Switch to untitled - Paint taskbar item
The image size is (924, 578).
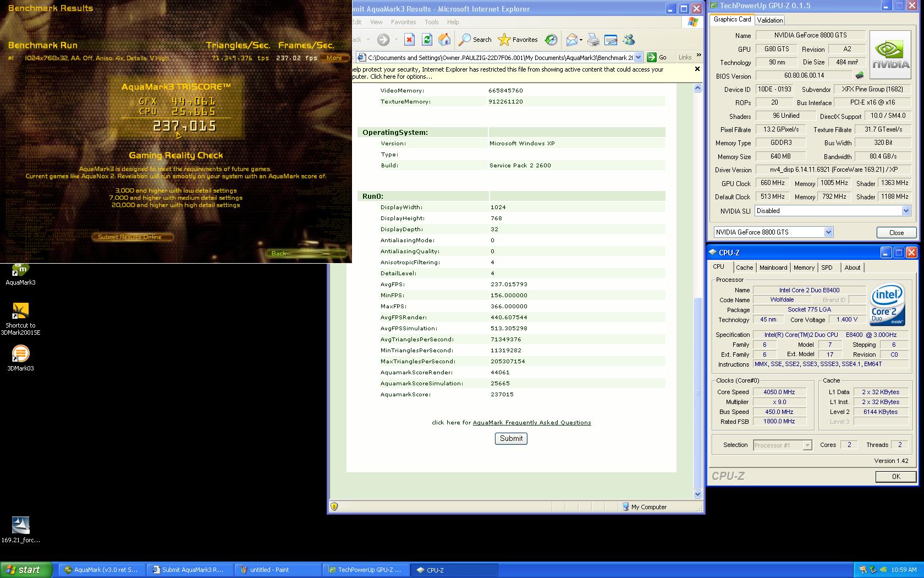pos(278,570)
